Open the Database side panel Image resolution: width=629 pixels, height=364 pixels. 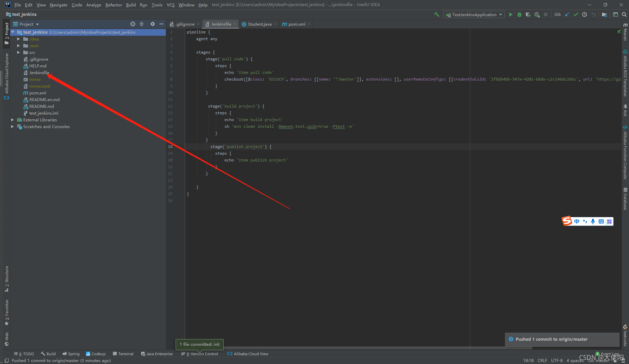625,199
